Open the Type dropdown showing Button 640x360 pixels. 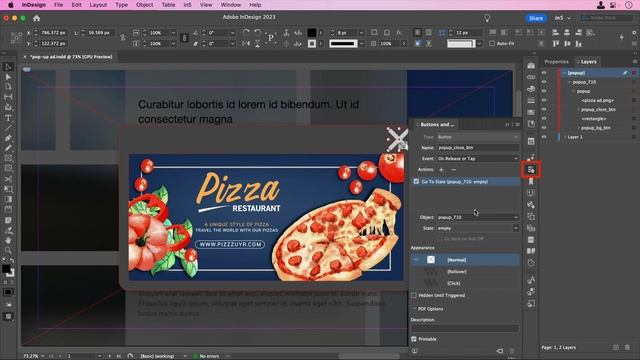[478, 137]
